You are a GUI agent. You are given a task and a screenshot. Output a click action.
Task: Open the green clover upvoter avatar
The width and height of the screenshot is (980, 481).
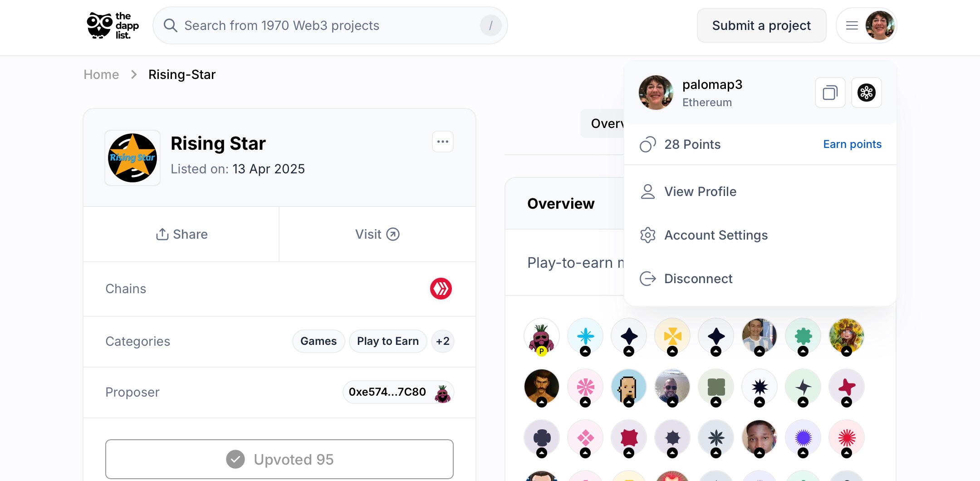point(803,336)
